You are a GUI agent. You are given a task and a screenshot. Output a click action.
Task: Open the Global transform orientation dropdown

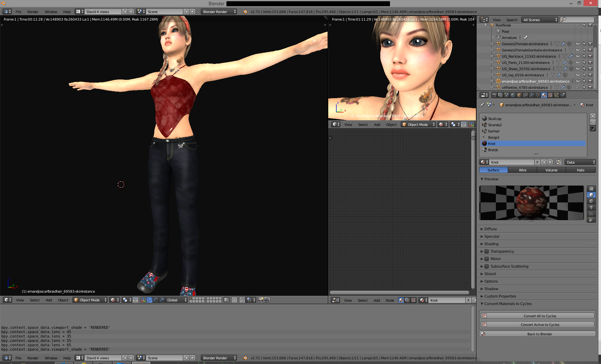pyautogui.click(x=176, y=300)
